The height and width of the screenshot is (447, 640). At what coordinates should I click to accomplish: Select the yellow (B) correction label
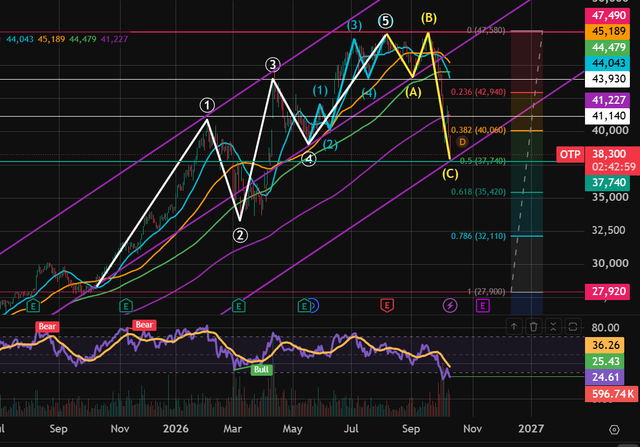(429, 18)
